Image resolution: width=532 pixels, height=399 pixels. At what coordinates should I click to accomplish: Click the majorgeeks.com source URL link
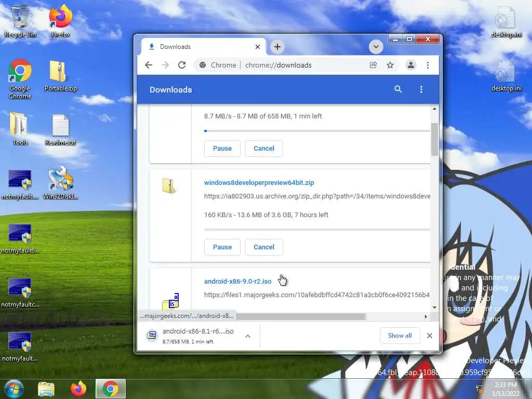pyautogui.click(x=317, y=295)
